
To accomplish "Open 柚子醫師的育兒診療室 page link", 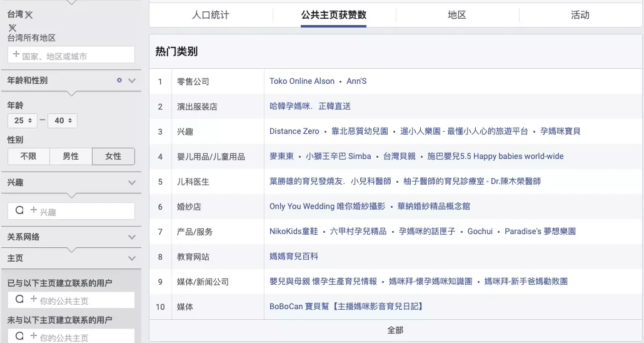I will tap(472, 182).
